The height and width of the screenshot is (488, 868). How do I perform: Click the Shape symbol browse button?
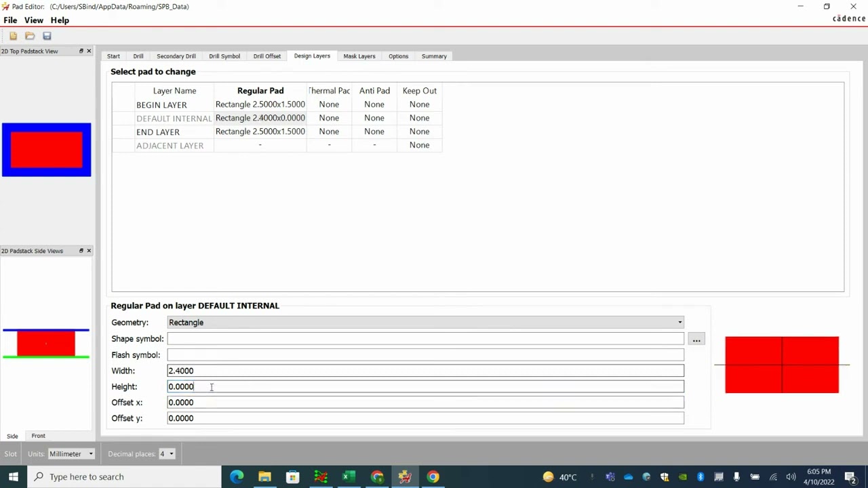point(696,339)
